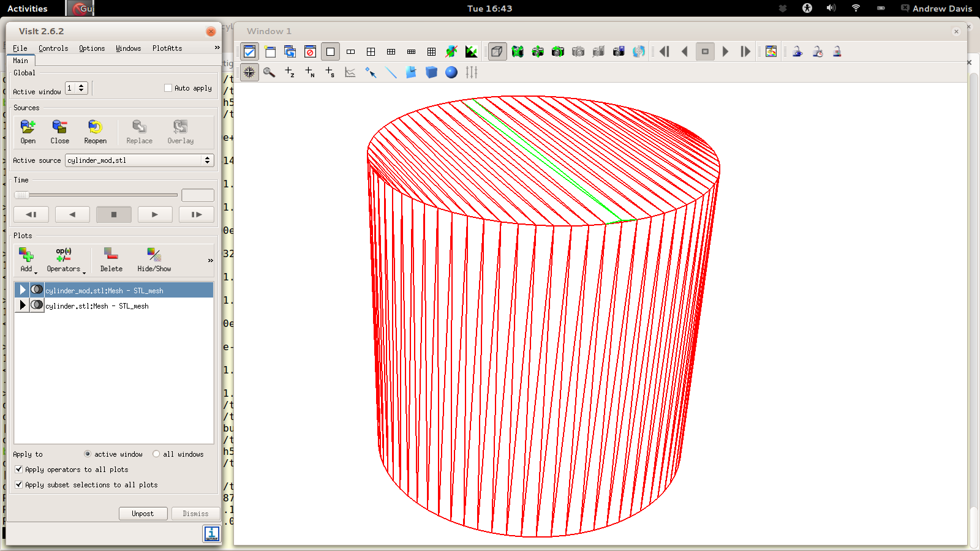Image resolution: width=980 pixels, height=551 pixels.
Task: Click the play forward button in main panel
Action: pos(155,214)
